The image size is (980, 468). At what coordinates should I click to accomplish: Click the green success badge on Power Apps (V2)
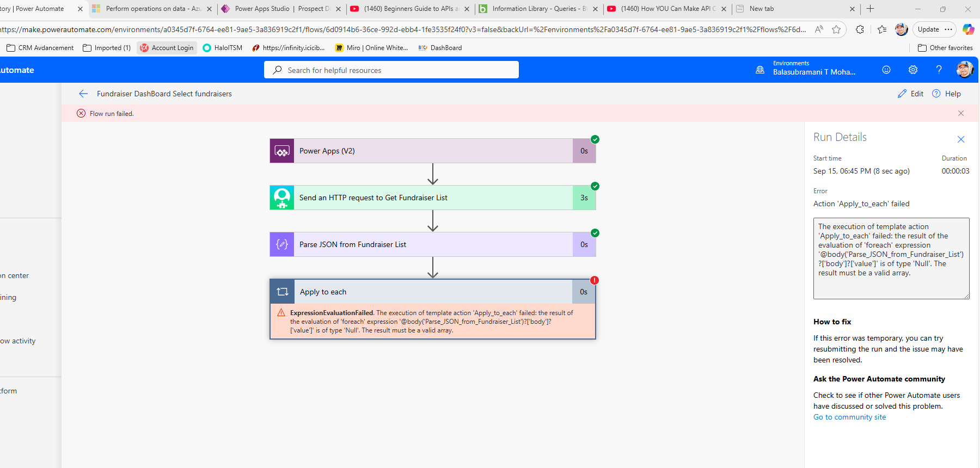(x=595, y=139)
